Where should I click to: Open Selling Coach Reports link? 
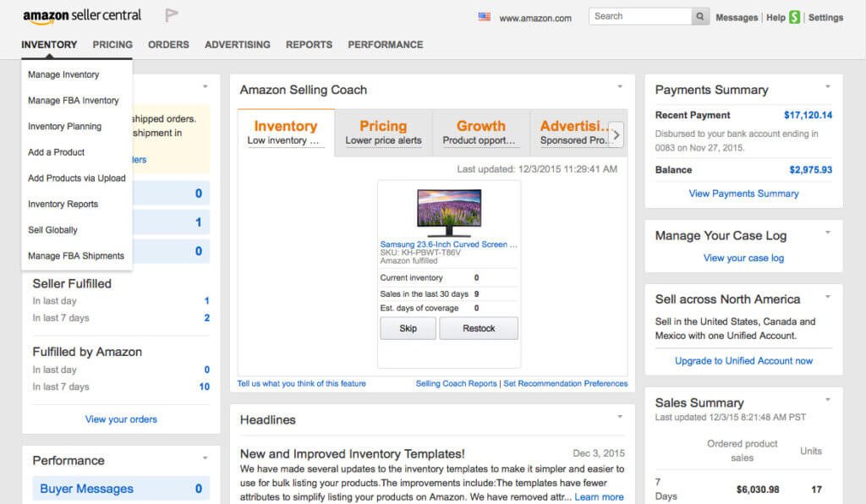pyautogui.click(x=456, y=384)
